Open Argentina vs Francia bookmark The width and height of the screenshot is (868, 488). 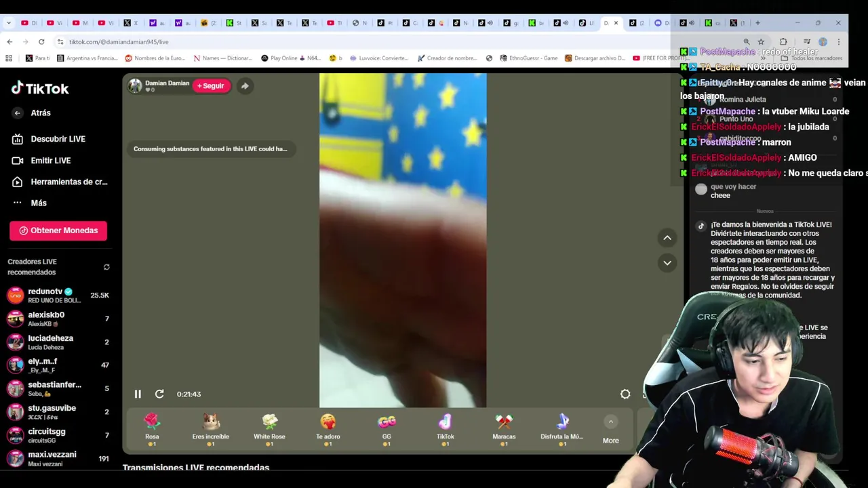(87, 58)
